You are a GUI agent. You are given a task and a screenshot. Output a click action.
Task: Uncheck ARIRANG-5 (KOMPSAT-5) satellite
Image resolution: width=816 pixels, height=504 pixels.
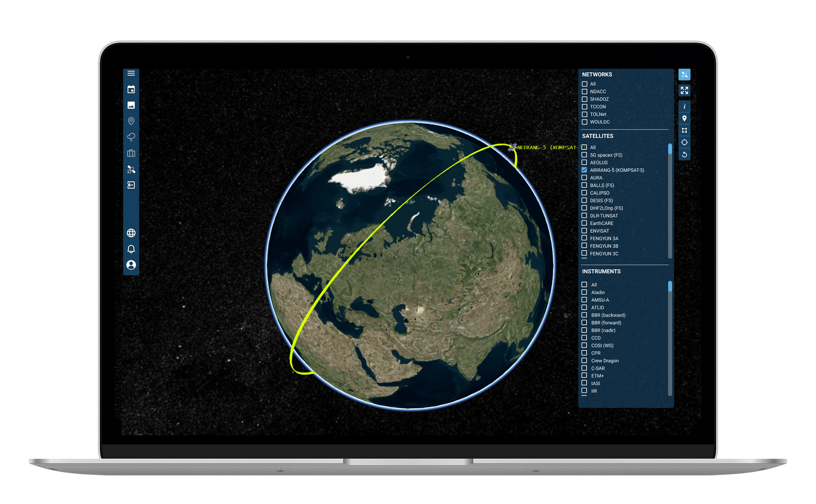click(x=584, y=170)
